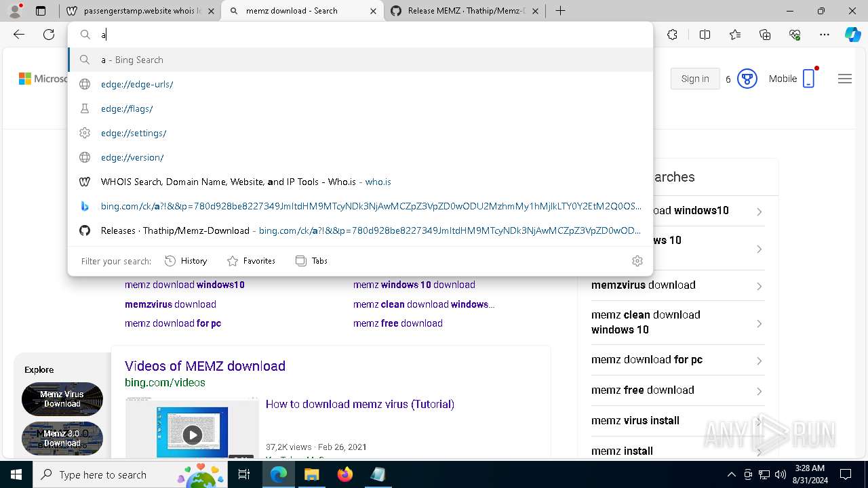This screenshot has width=868, height=488.
Task: Open the volume control in system tray
Action: click(781, 474)
